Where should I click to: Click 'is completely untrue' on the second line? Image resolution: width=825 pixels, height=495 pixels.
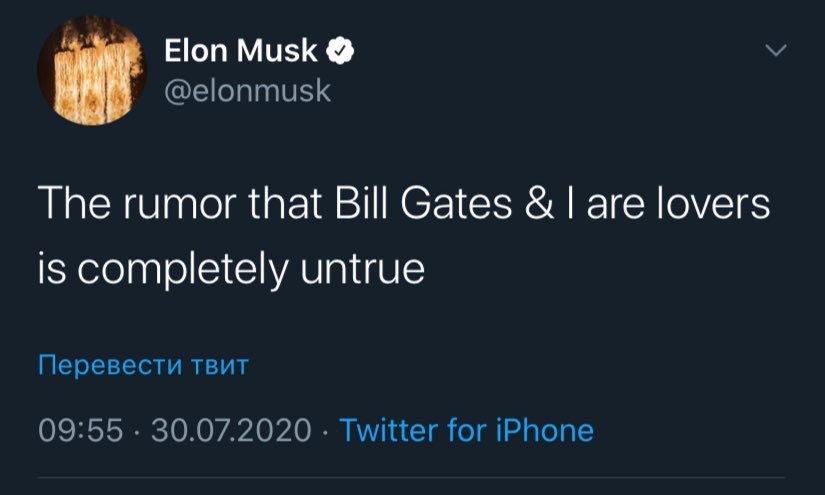231,268
